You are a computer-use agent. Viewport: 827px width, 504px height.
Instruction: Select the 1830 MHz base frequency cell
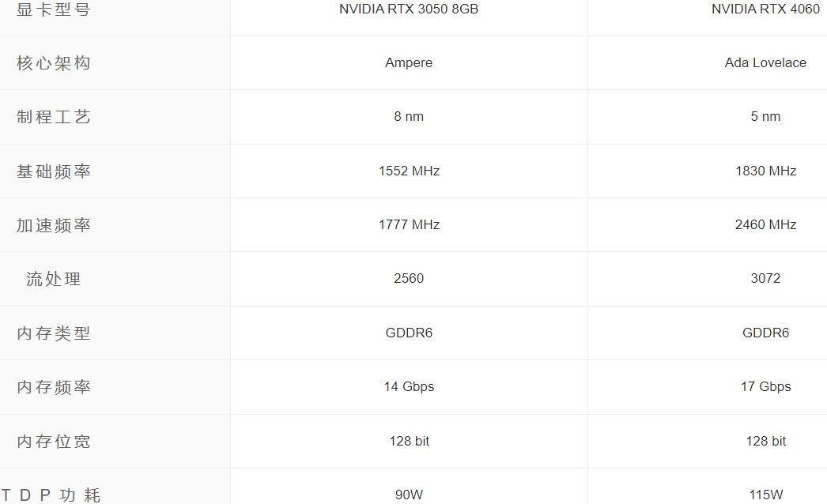tap(765, 171)
